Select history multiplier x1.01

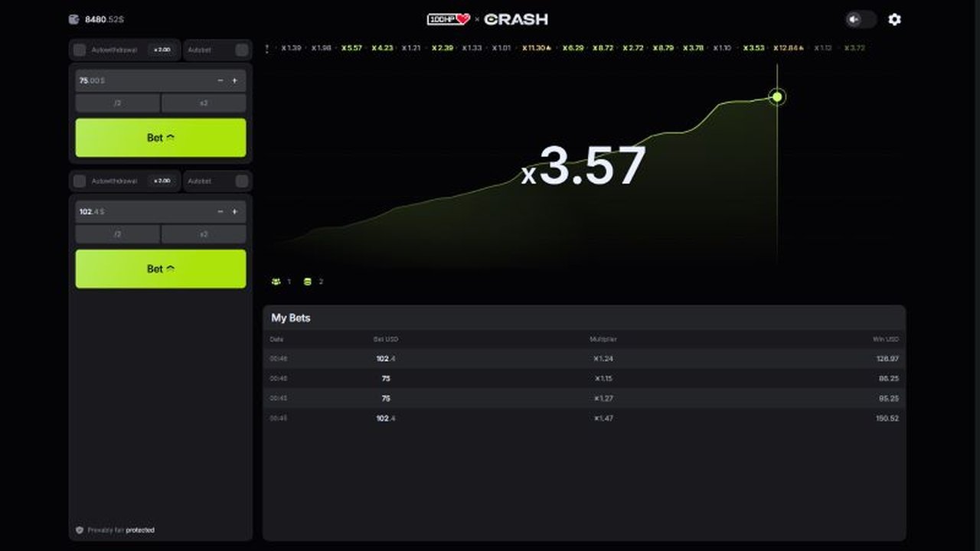[501, 48]
